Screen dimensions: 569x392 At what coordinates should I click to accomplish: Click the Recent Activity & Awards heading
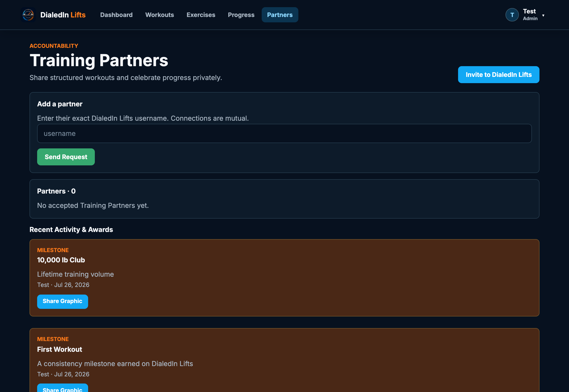tap(71, 229)
